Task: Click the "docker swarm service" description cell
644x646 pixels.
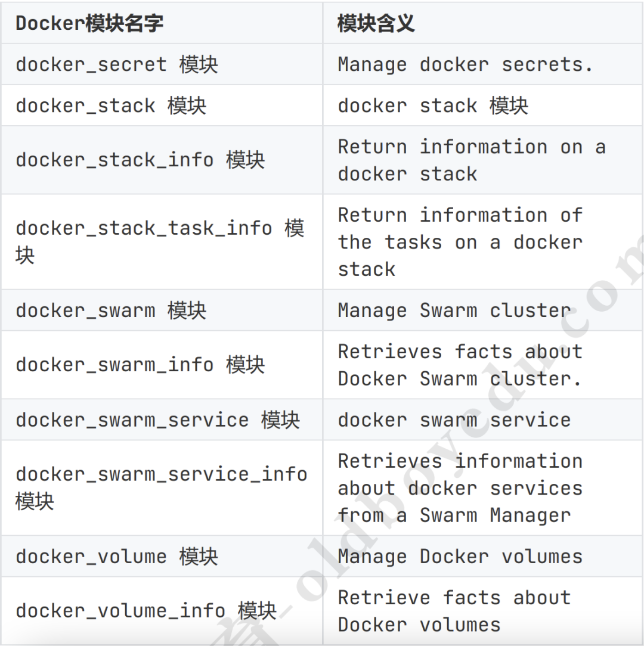Action: [454, 420]
